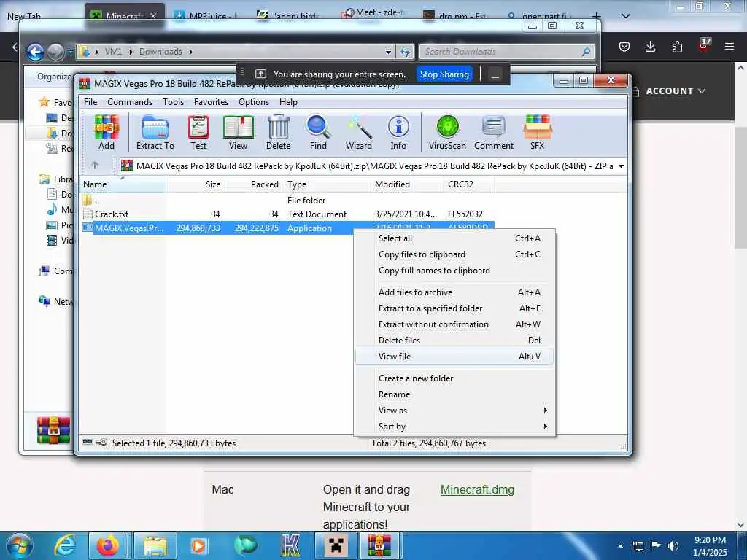Run the Test archive tool
Screen dimensions: 747x560
[198, 133]
